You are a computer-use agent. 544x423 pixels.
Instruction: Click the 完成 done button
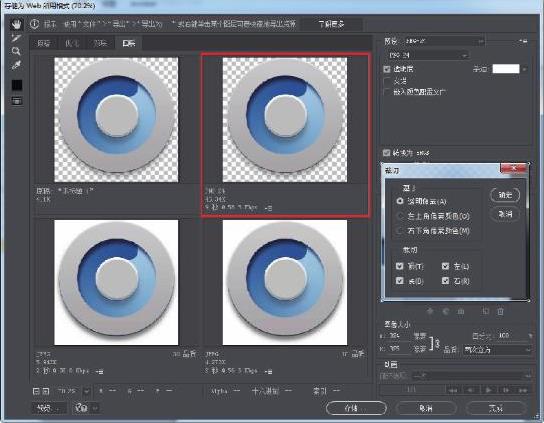(x=495, y=408)
